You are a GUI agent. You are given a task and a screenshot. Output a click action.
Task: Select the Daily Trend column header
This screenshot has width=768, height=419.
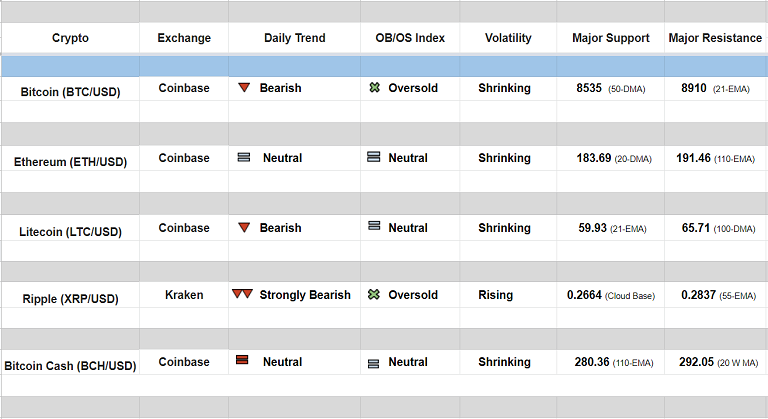pos(294,38)
